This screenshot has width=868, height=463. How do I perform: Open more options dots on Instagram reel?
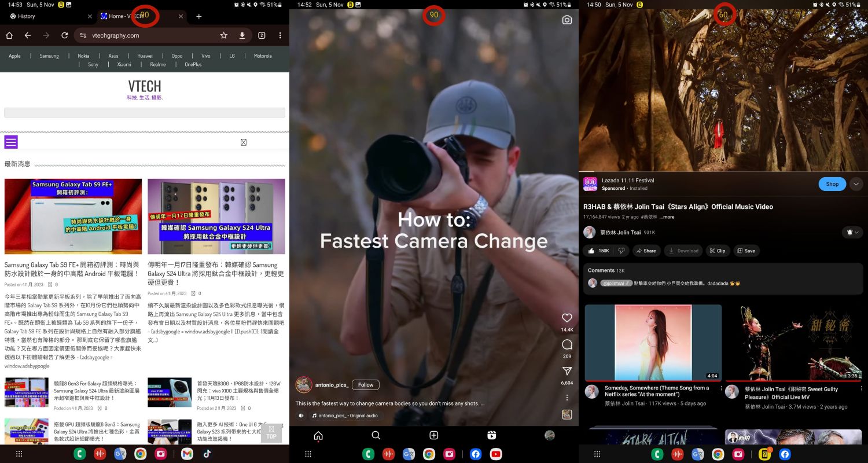[567, 398]
